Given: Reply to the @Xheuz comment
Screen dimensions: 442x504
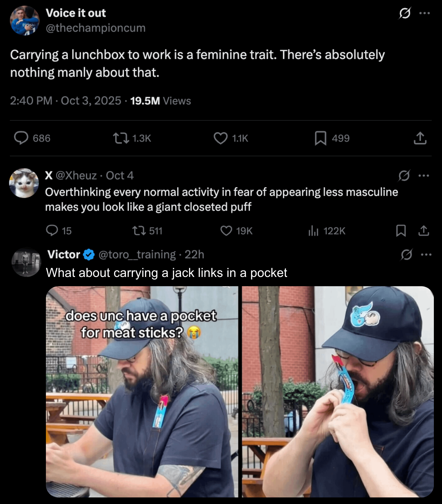Looking at the screenshot, I should coord(52,231).
